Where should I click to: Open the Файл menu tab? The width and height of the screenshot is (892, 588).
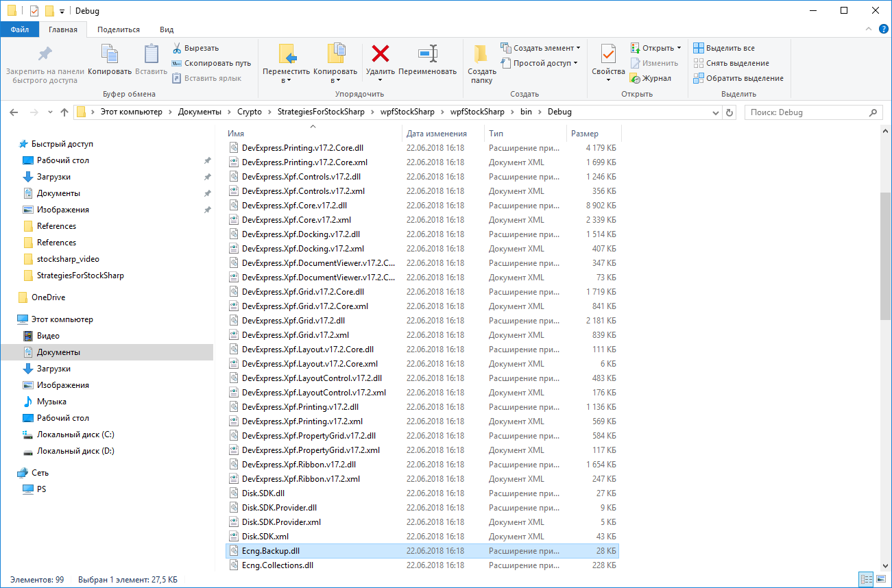tap(20, 29)
